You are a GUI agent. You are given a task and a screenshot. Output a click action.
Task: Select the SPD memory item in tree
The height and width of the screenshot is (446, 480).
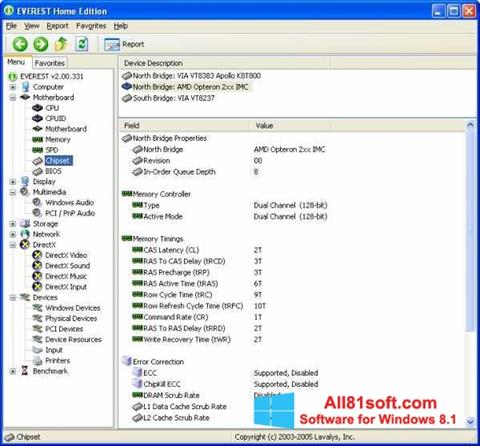point(52,150)
